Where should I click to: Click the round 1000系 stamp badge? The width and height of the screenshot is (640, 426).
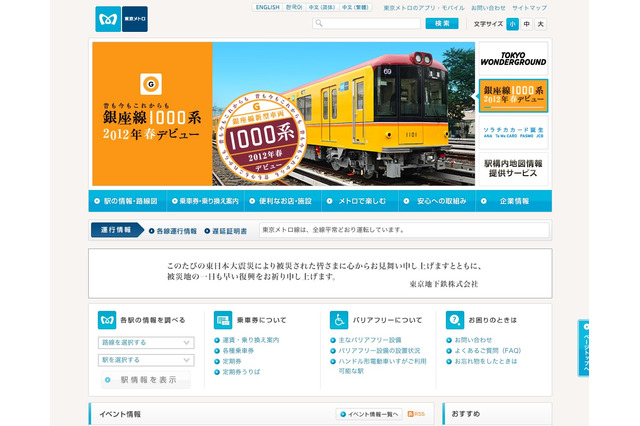pos(261,137)
